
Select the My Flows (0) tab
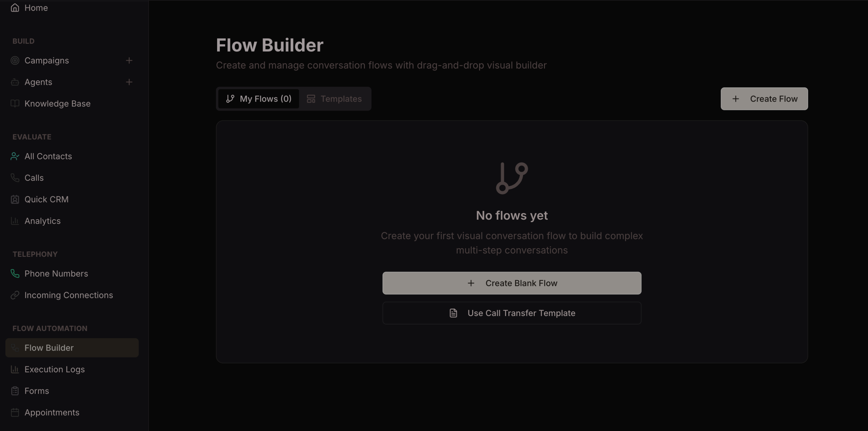[258, 99]
